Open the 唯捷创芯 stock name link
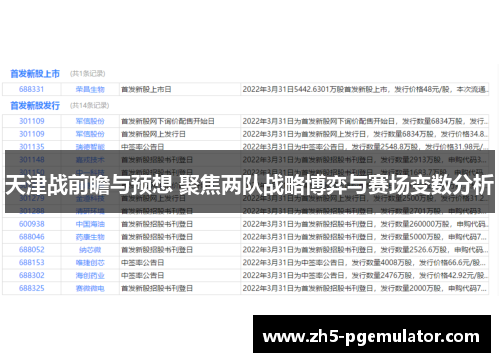500x362 pixels. coord(90,263)
